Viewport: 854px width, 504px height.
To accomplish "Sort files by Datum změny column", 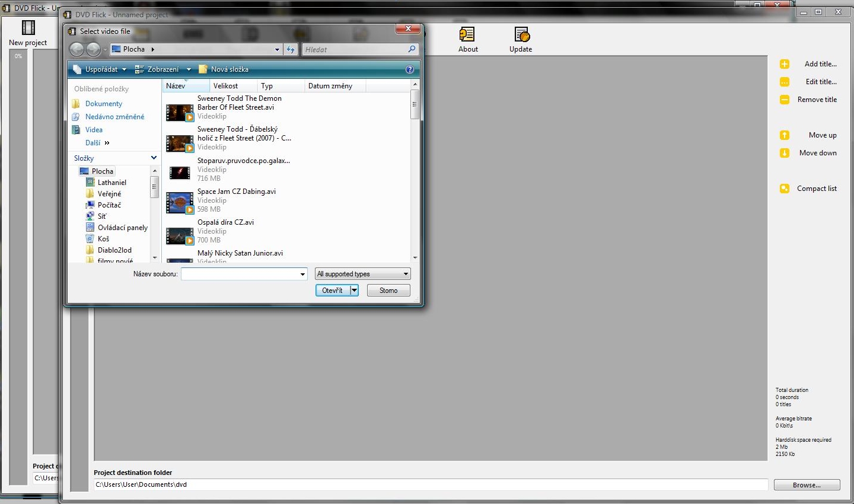I will point(335,86).
